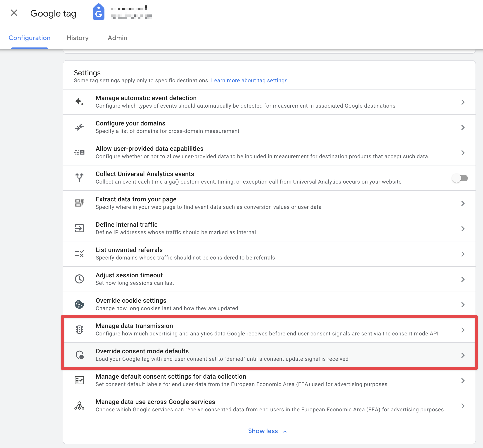Viewport: 483px width, 448px height.
Task: Click 'Change how long cookies last' description
Action: [x=167, y=308]
